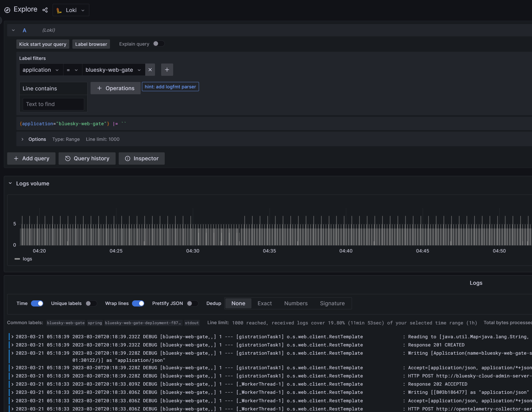Remove the application label filter with X
The image size is (532, 412).
(150, 70)
